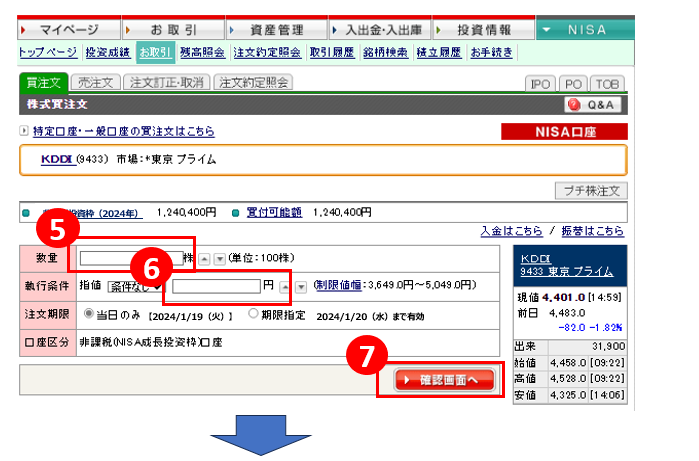Expand the NISA menu tab
Screen dimensions: 699x461
coord(585,29)
